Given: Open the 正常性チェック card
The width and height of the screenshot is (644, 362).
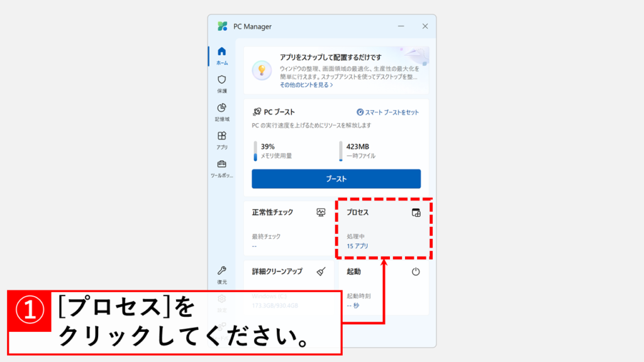Looking at the screenshot, I should pyautogui.click(x=289, y=229).
